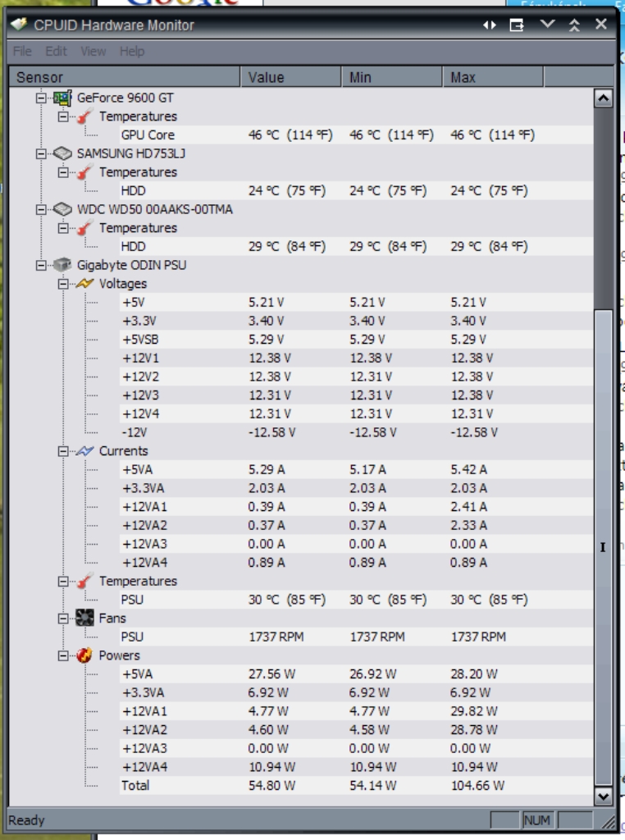Click the left-right arrows title bar icon

pos(490,25)
